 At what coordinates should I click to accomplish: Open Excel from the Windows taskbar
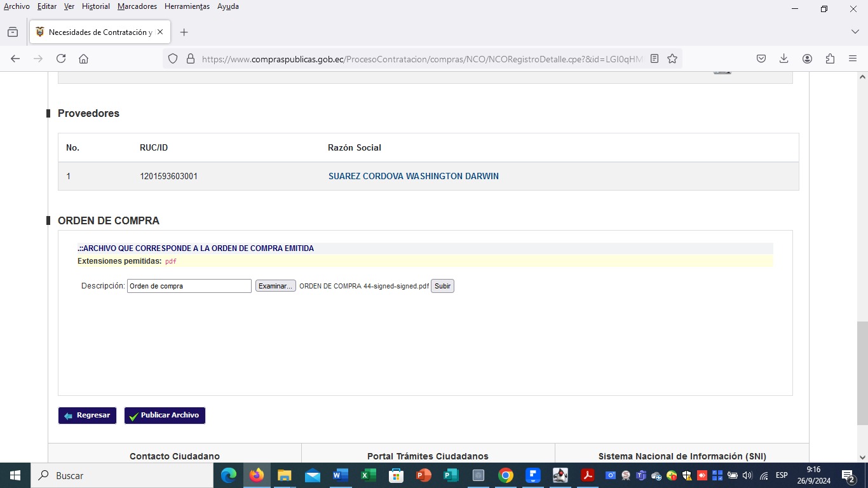point(368,475)
